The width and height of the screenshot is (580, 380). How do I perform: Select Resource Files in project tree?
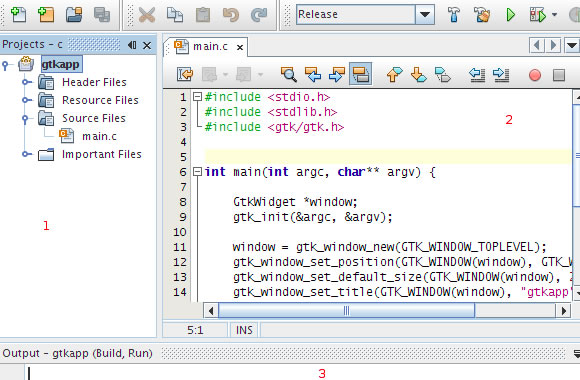[x=100, y=100]
